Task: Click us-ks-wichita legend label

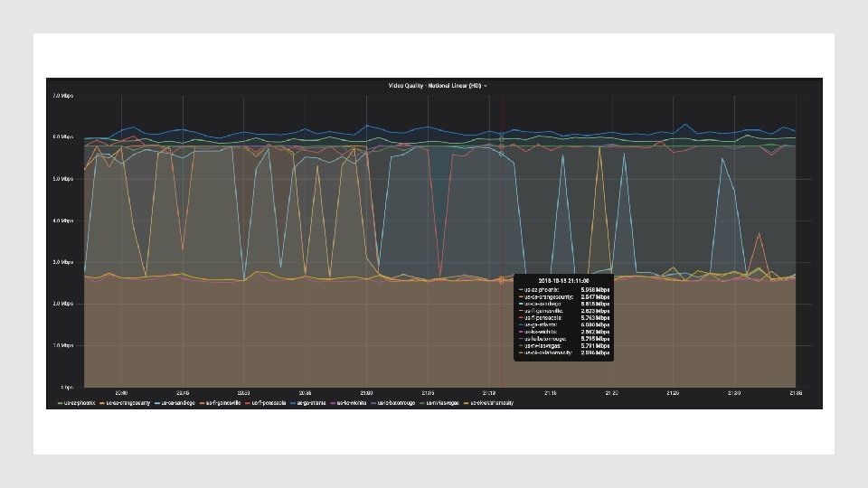Action: [352, 403]
